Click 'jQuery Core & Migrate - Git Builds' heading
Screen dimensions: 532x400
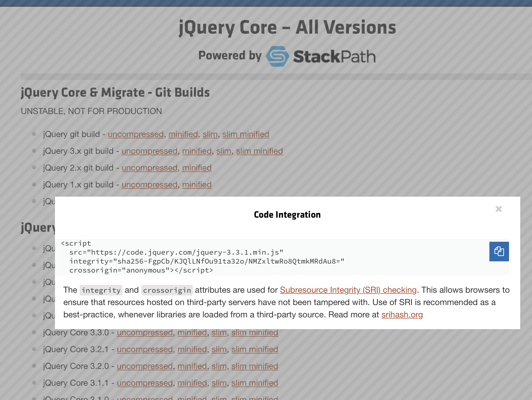115,92
